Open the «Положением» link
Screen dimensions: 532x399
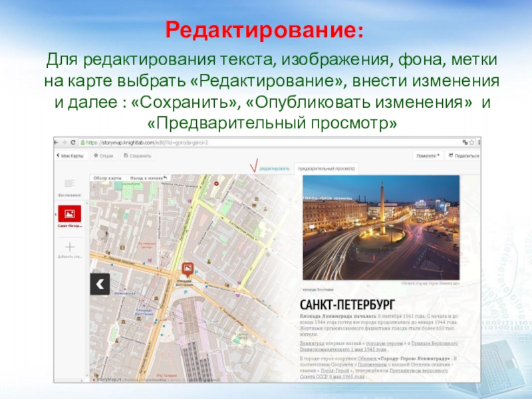372,364
